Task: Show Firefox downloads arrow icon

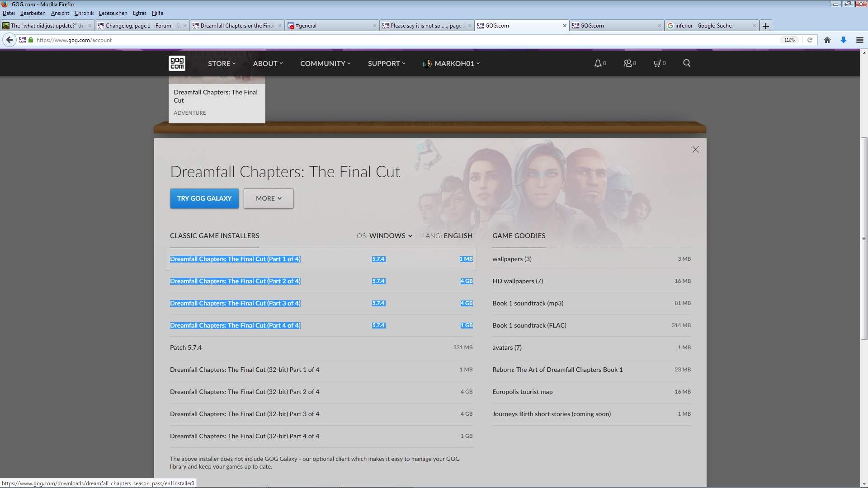Action: click(844, 40)
